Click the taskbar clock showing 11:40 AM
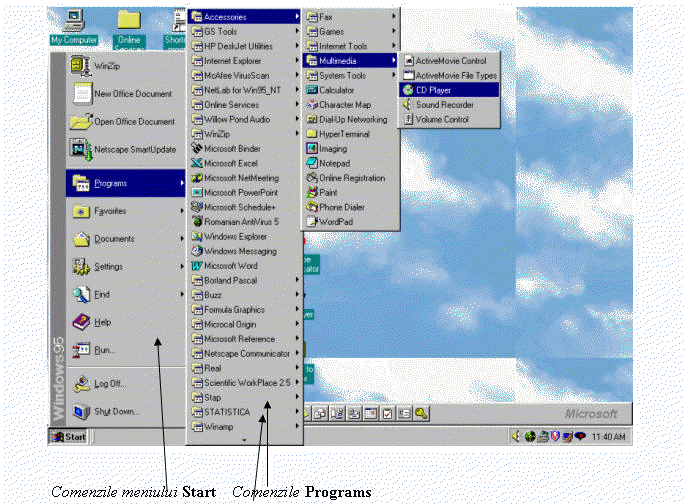The width and height of the screenshot is (685, 504). [608, 437]
